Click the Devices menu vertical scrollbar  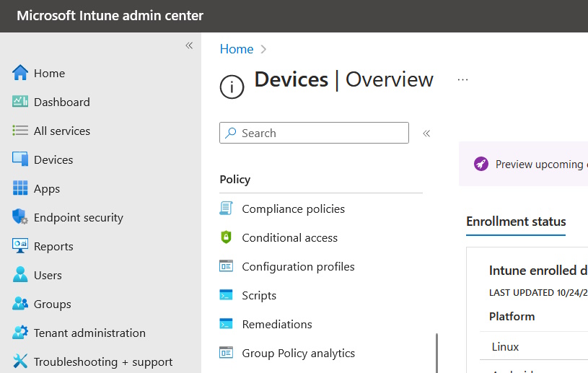[x=437, y=353]
